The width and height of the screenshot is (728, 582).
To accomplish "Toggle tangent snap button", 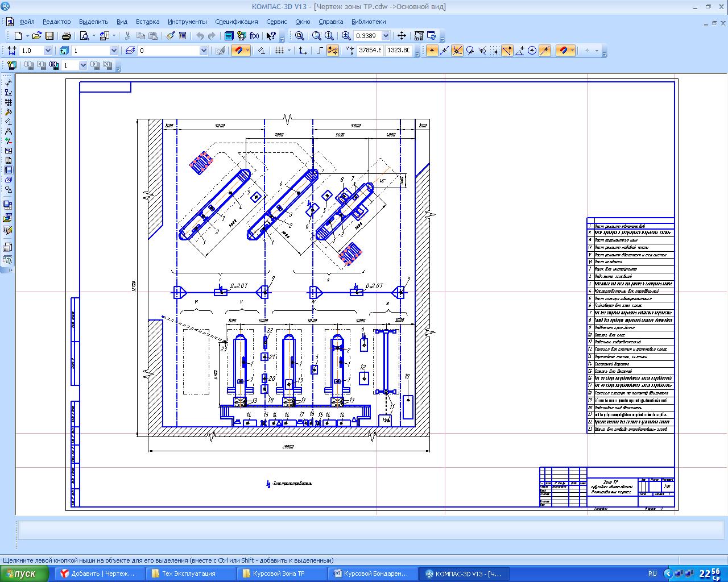I will 470,51.
